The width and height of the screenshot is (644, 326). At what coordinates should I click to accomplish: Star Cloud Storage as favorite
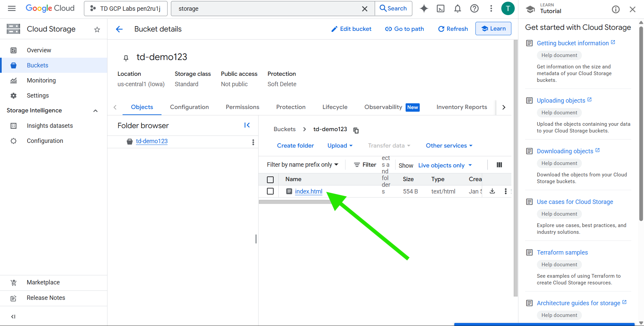pos(97,30)
